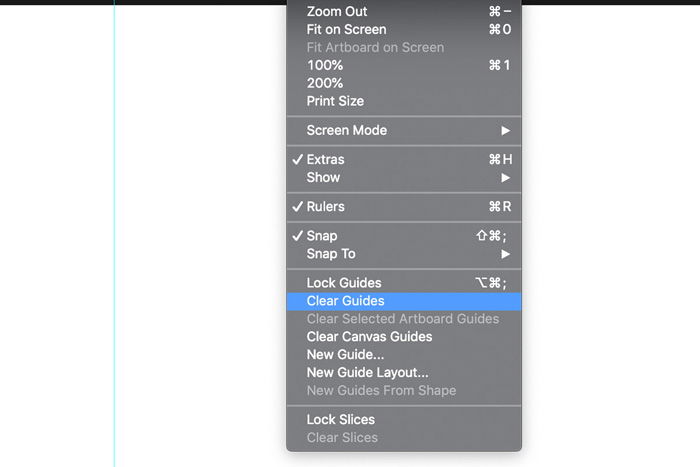The image size is (700, 467).
Task: Expand the Snap To submenu
Action: [404, 254]
